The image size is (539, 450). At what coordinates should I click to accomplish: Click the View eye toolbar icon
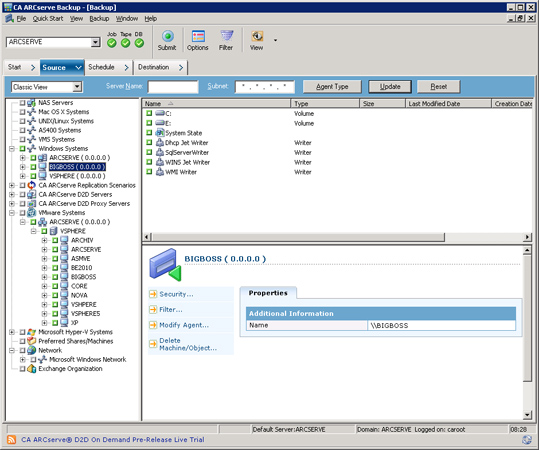click(x=257, y=36)
